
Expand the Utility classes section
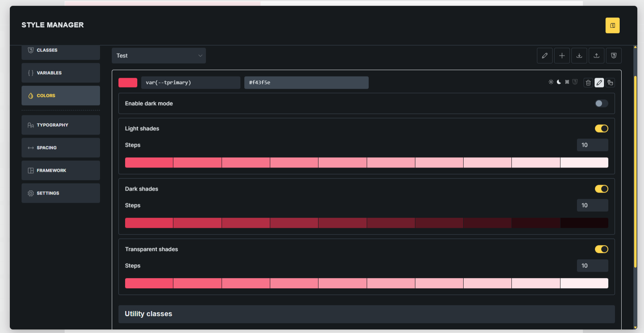point(366,314)
